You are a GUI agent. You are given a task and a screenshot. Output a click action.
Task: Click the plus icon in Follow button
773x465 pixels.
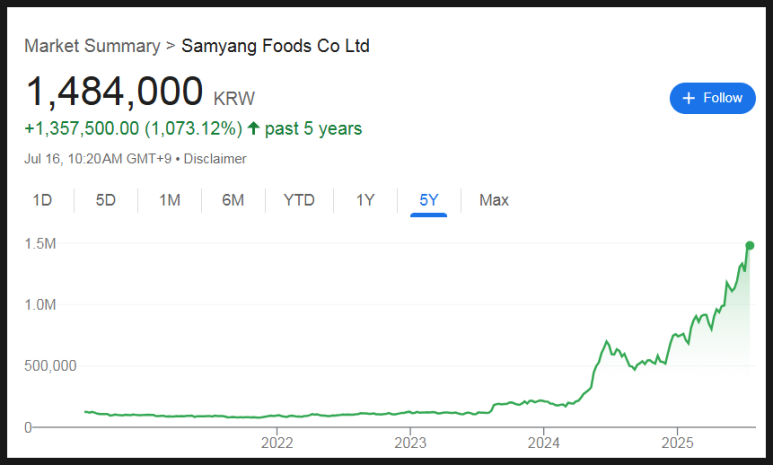tap(689, 98)
